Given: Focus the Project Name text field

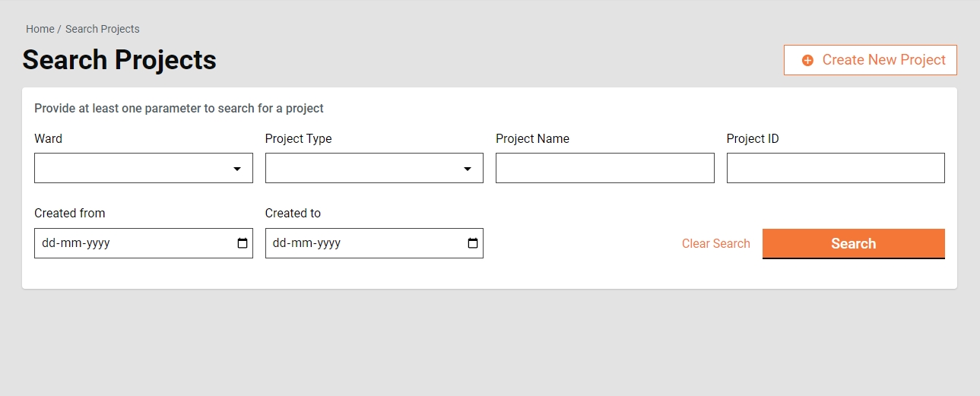Looking at the screenshot, I should pyautogui.click(x=604, y=168).
